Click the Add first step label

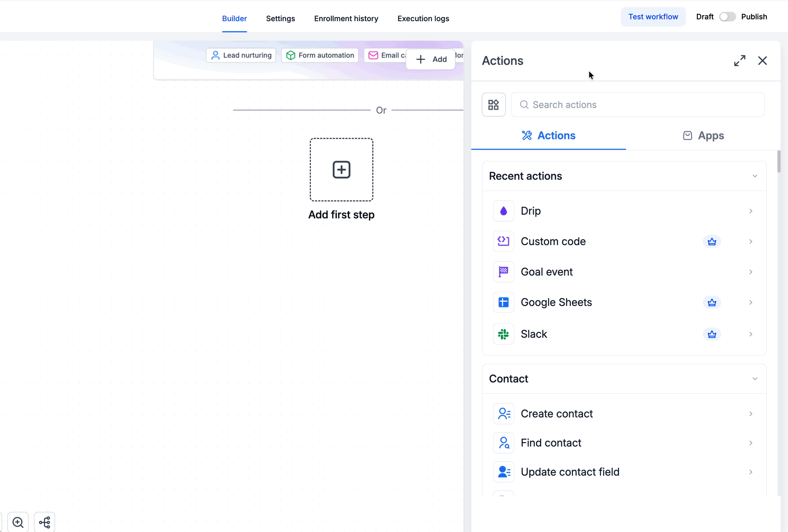342,214
